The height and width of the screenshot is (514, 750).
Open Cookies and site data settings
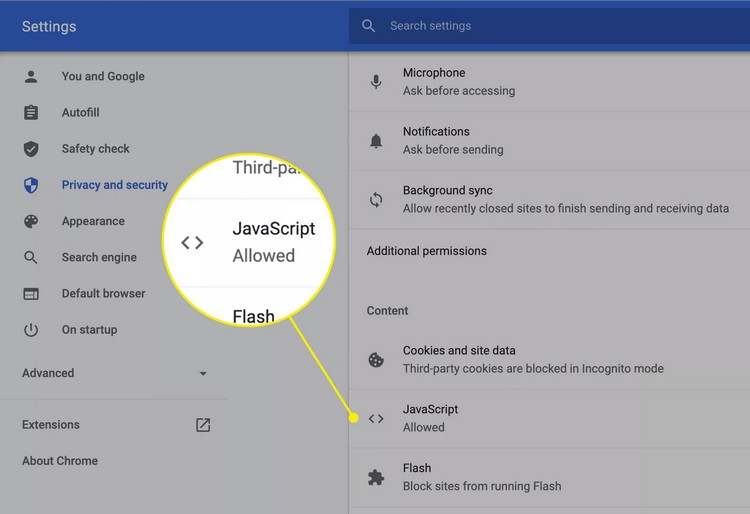click(x=549, y=360)
